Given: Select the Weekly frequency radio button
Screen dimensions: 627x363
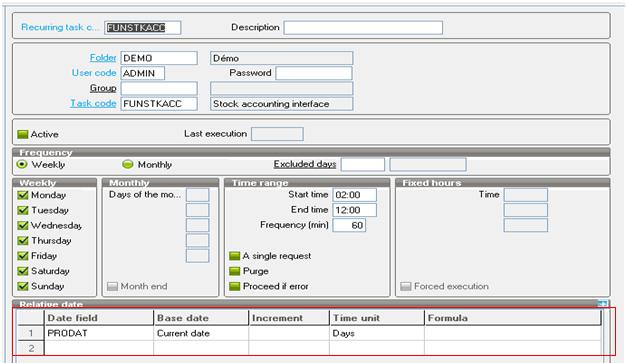Looking at the screenshot, I should click(22, 164).
